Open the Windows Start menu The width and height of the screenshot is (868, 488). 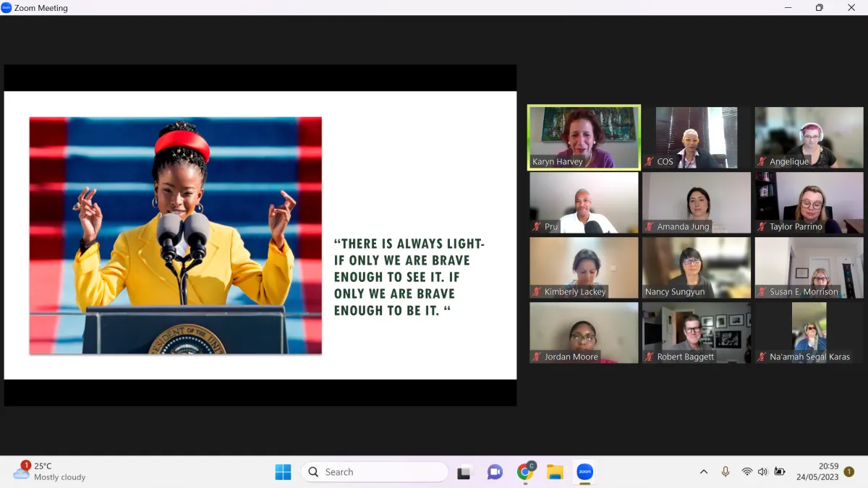click(283, 472)
